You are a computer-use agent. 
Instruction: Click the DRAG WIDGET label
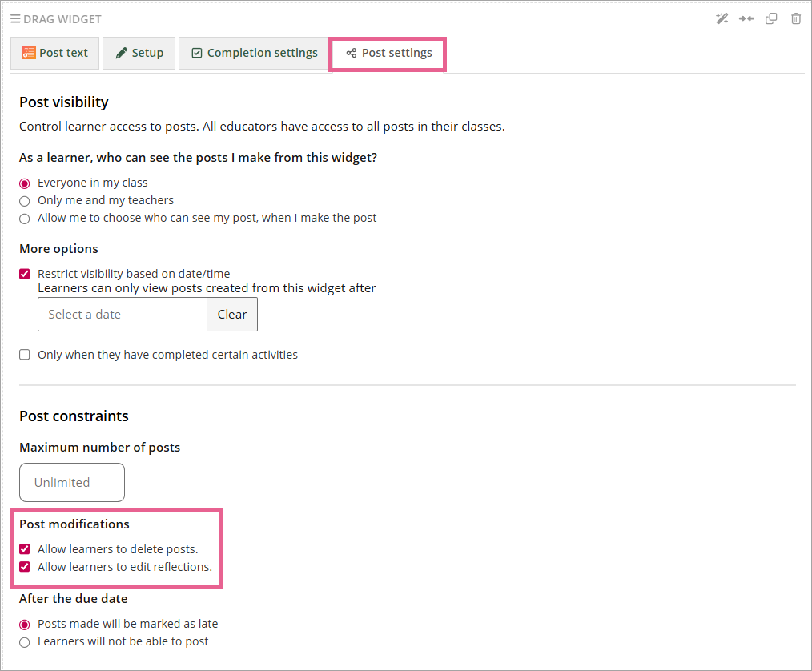[x=62, y=19]
